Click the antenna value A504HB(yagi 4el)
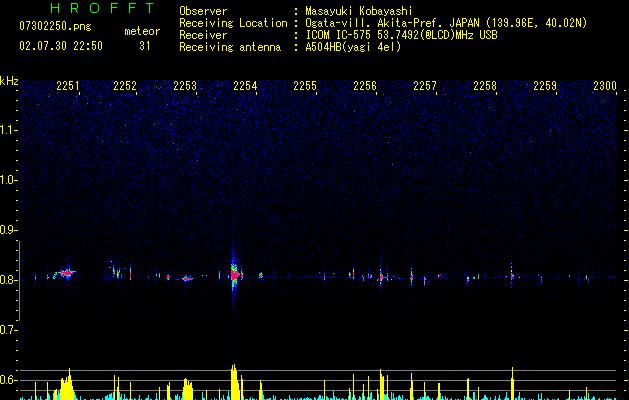Screen dimensions: 629x400 click(x=353, y=47)
